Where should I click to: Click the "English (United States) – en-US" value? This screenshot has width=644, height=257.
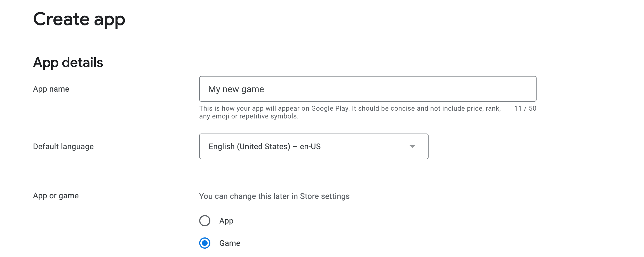coord(265,146)
